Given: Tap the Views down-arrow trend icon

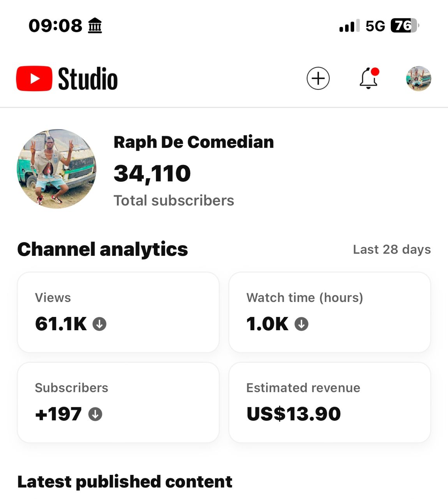Looking at the screenshot, I should point(99,324).
